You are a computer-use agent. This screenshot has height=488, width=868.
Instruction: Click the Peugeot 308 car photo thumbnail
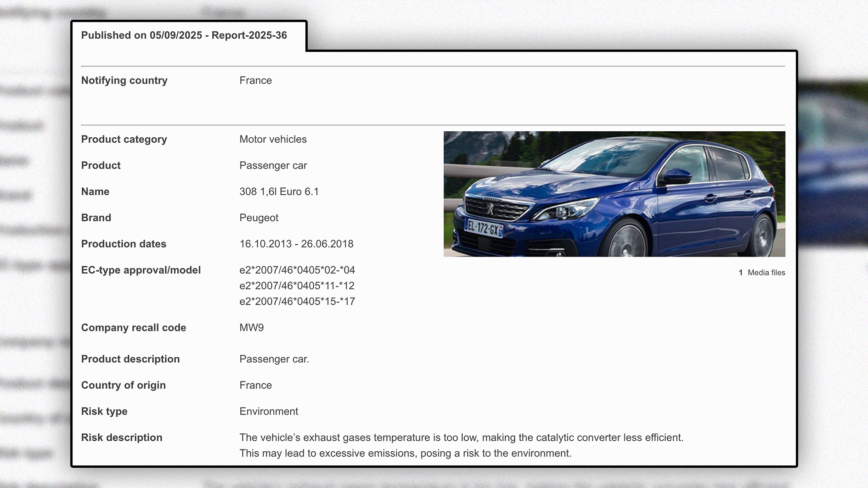614,194
